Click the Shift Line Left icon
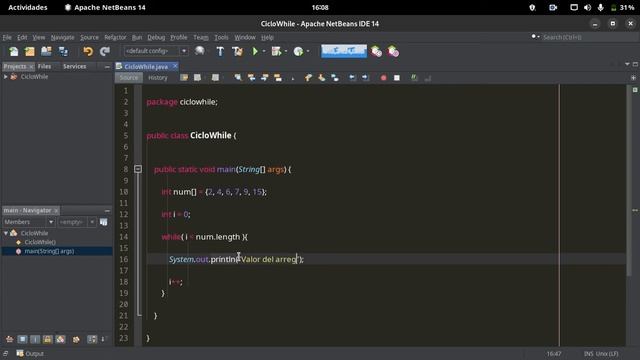 click(x=352, y=78)
